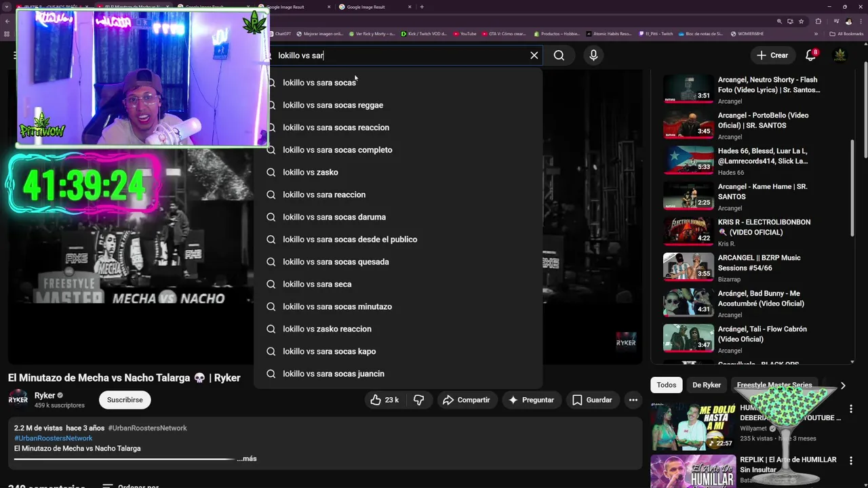868x488 pixels.
Task: Choose 'lokillo vs zasko reaccion' suggestion
Action: click(398, 329)
